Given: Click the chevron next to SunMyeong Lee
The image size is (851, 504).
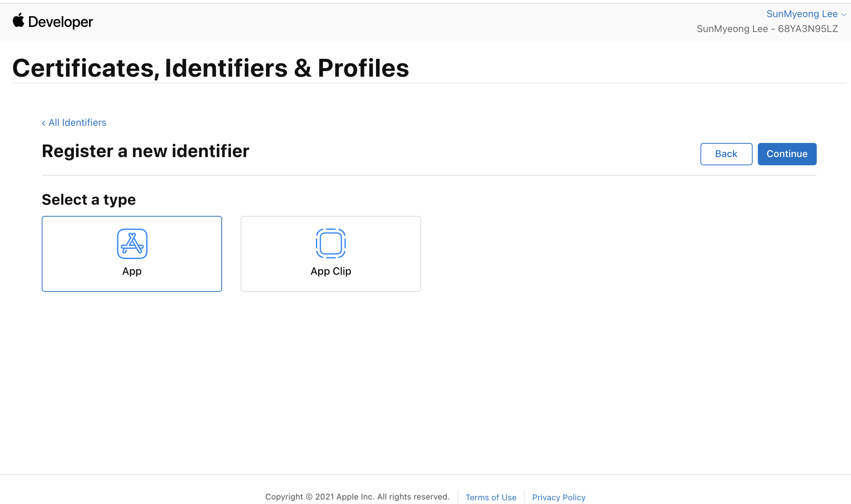Looking at the screenshot, I should point(844,15).
